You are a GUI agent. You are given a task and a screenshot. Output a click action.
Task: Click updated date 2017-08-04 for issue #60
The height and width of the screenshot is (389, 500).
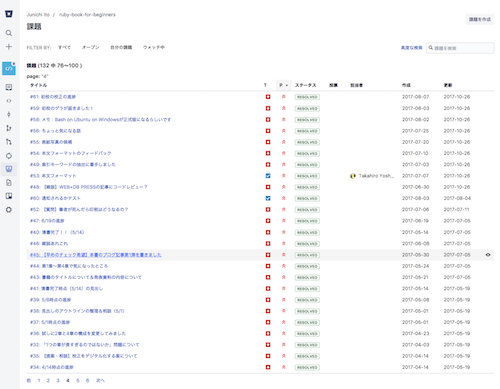457,198
